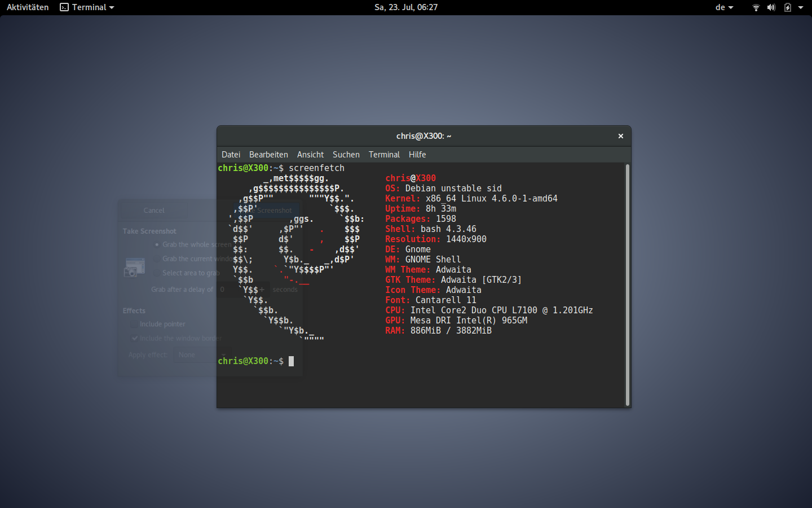Click the 'Resolution: 1440x900' line

(436, 239)
